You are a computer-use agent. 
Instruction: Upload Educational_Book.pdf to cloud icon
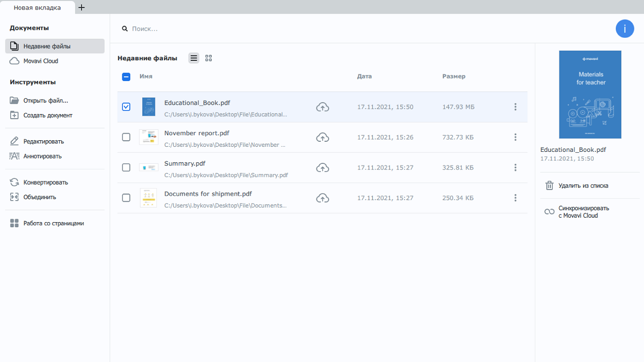pyautogui.click(x=323, y=107)
